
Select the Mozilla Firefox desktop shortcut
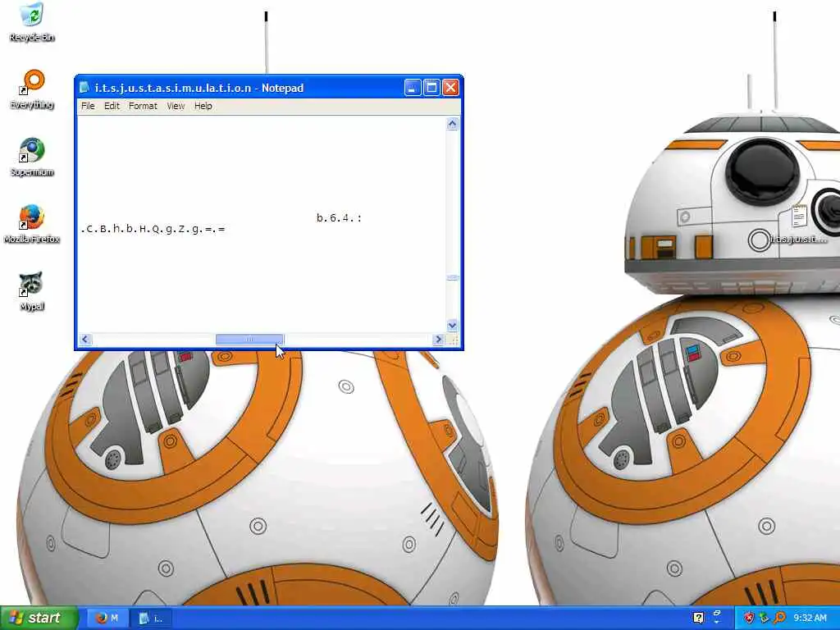32,223
